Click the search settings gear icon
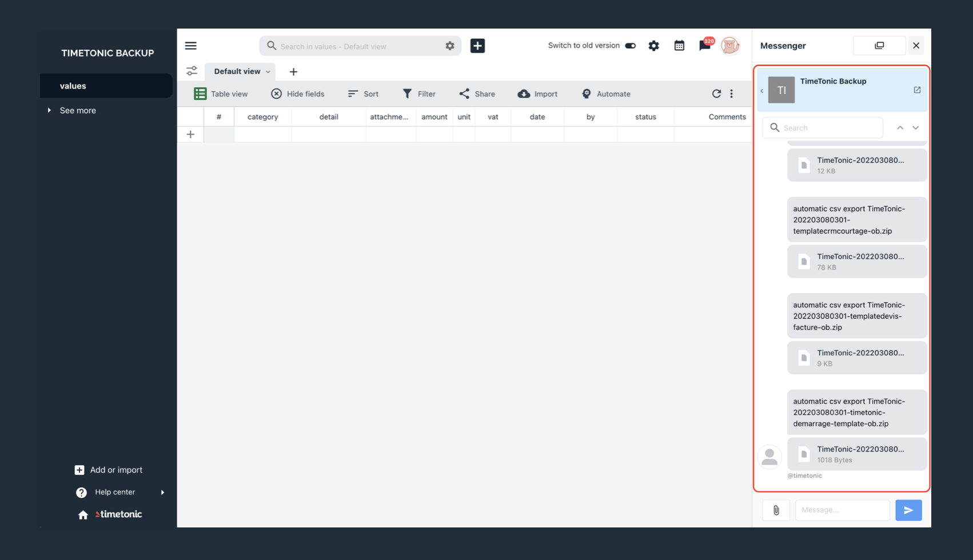Viewport: 973px width, 560px height. 450,46
